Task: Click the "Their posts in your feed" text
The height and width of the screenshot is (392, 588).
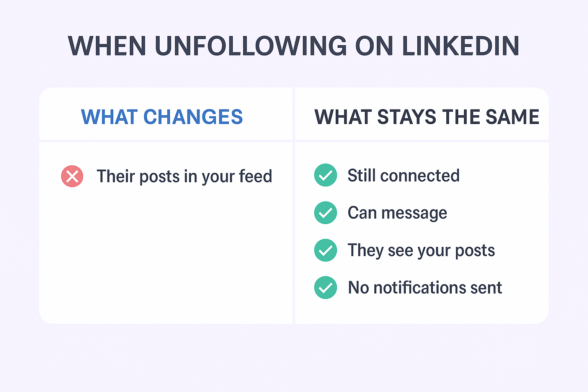Action: coord(184,176)
